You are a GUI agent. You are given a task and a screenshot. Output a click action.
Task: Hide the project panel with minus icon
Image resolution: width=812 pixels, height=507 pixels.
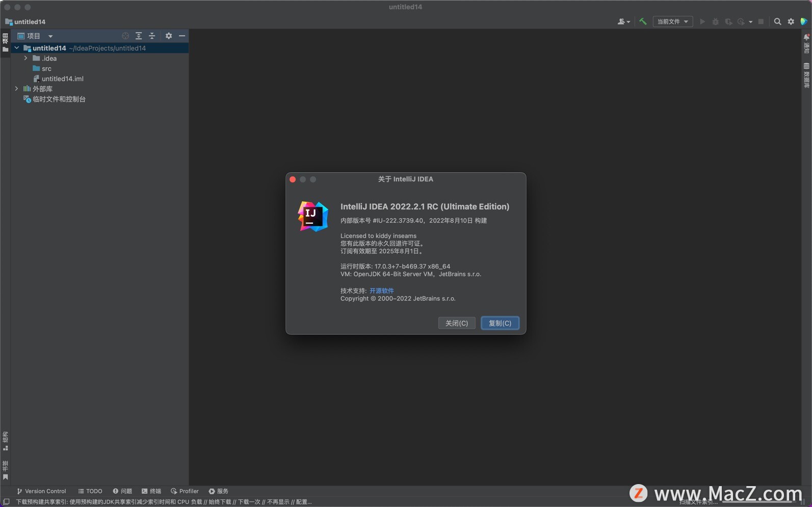pos(182,36)
